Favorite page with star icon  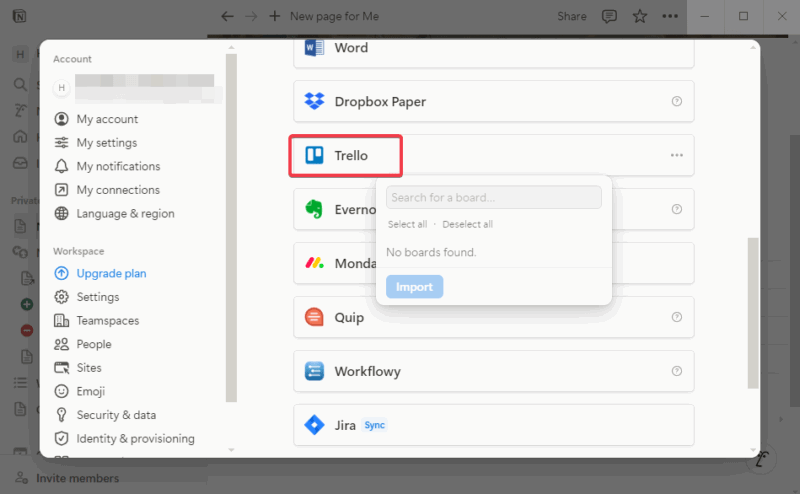(640, 16)
